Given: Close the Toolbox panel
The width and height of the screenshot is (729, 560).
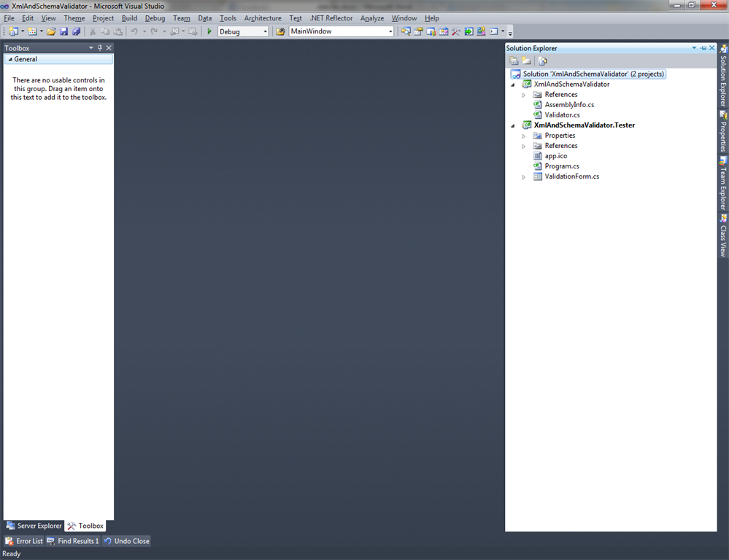Looking at the screenshot, I should [x=109, y=48].
